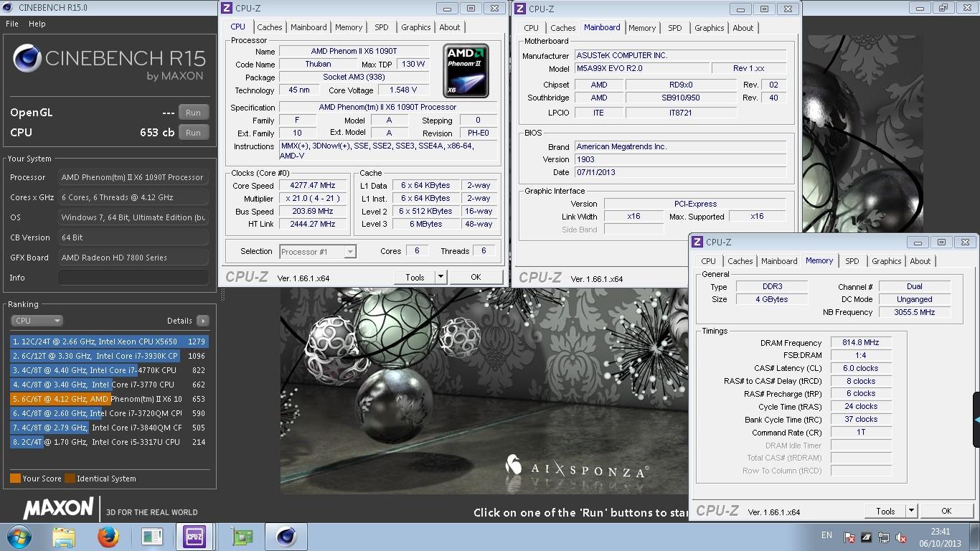980x551 pixels.
Task: Click the Identical System brown legend swatch
Action: 70,479
